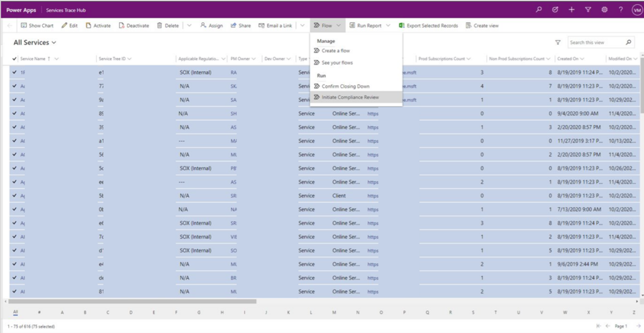Open advanced find funnel icon in purple header

(x=588, y=10)
